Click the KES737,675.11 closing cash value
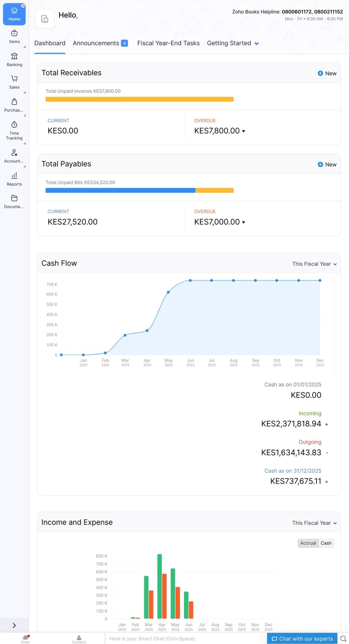349x644 pixels. click(x=296, y=481)
